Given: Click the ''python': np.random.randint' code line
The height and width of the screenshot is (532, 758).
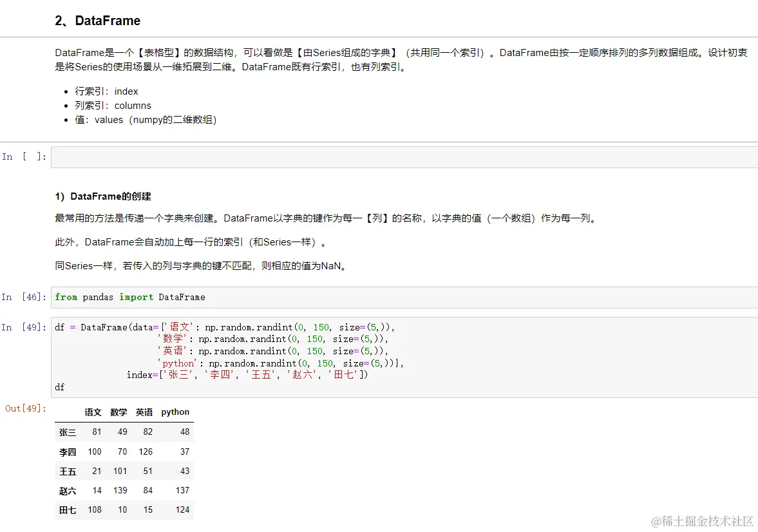Looking at the screenshot, I should pyautogui.click(x=280, y=363).
